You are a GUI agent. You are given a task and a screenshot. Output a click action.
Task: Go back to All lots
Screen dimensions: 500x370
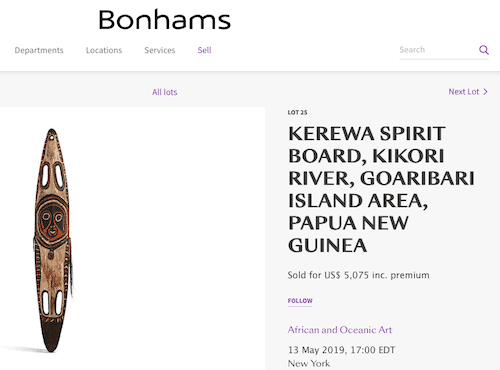165,92
